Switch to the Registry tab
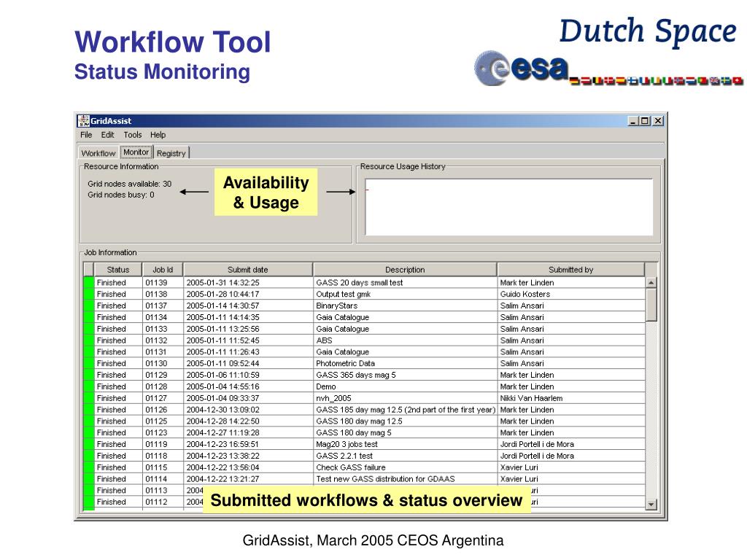This screenshot has height=560, width=747. (171, 153)
